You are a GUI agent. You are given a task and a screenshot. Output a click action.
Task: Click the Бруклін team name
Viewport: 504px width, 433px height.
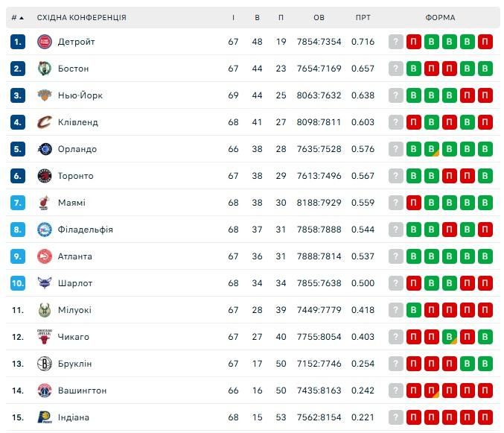[74, 364]
